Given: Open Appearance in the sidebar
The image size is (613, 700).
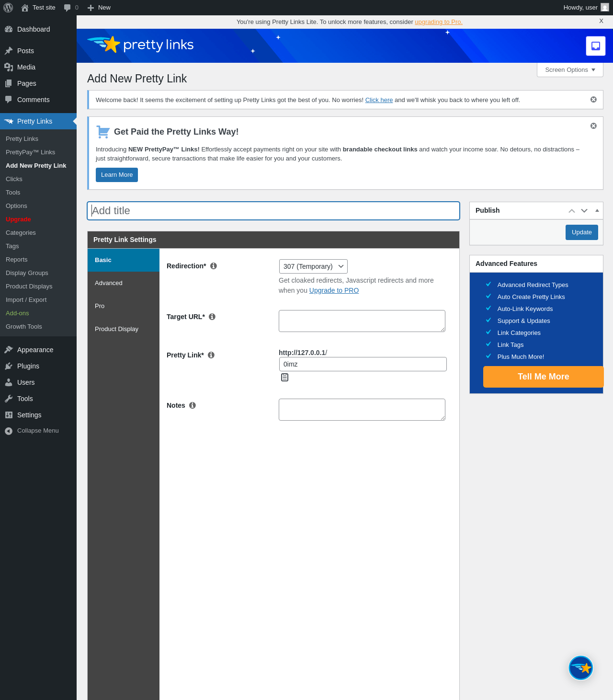Looking at the screenshot, I should point(38,350).
